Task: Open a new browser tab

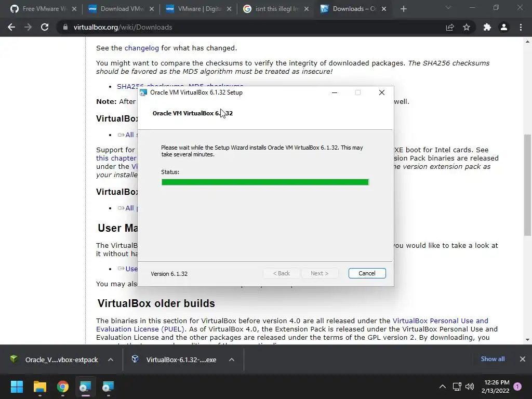Action: coord(403,9)
